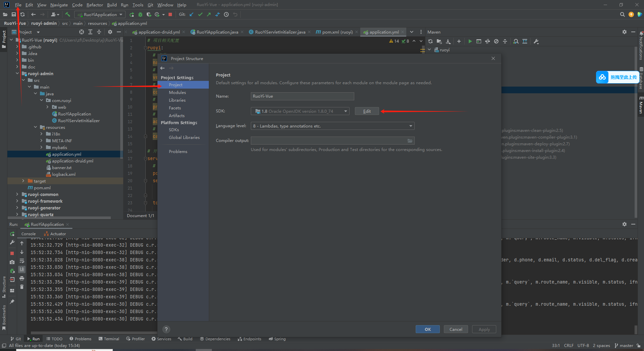Viewport: 644px width, 351px height.
Task: Click Maven Run green play icon
Action: [470, 41]
